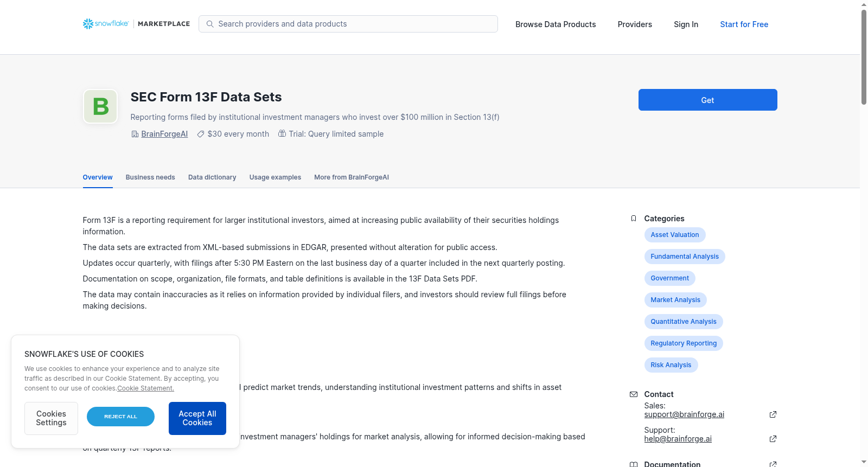Image resolution: width=868 pixels, height=467 pixels.
Task: Select the Regulatory Reporting category tag
Action: click(684, 343)
